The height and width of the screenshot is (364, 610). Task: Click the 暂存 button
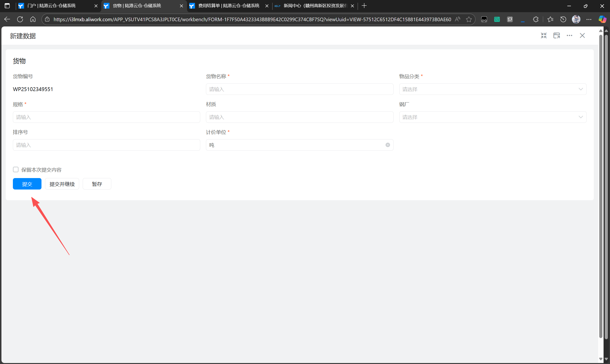point(97,184)
